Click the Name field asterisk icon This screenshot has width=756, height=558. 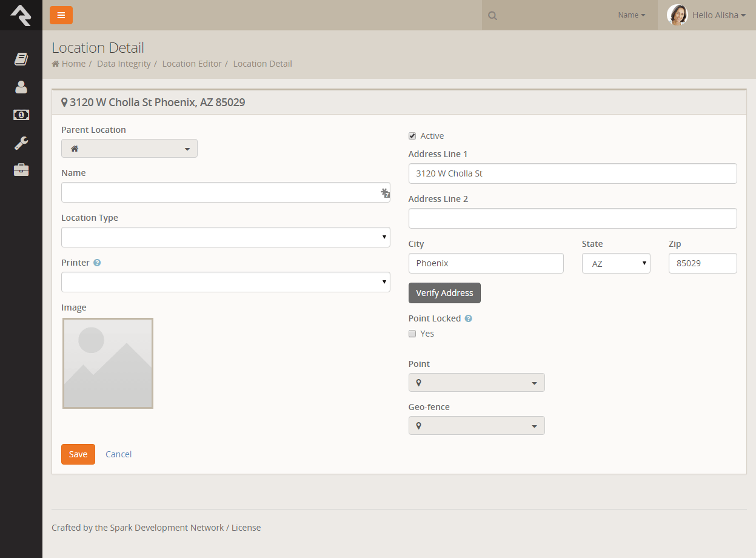point(385,193)
